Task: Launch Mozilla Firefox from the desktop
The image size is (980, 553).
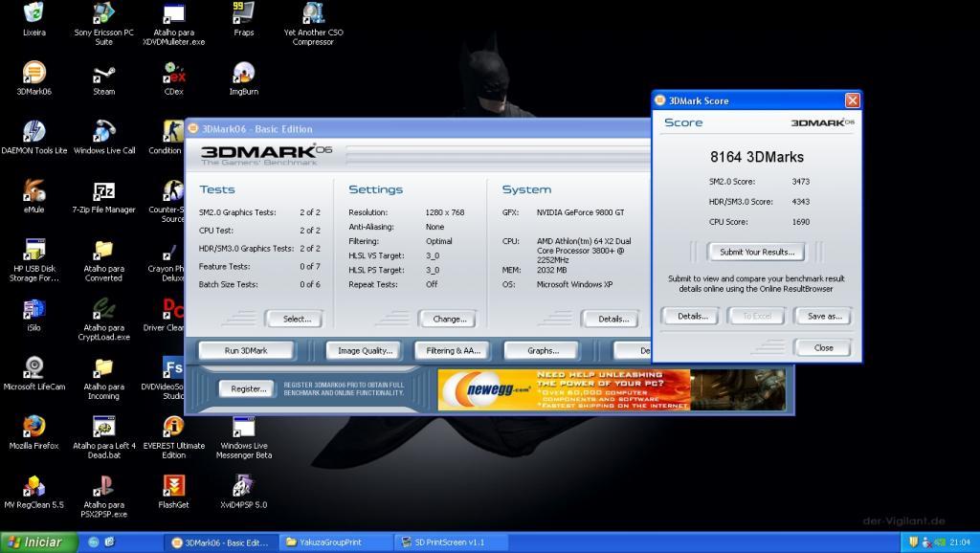Action: [x=33, y=432]
